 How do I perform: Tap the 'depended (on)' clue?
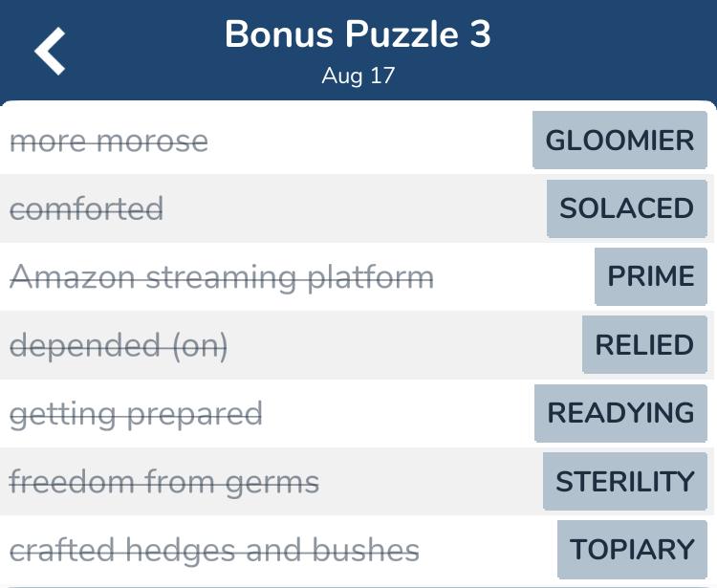pyautogui.click(x=119, y=346)
